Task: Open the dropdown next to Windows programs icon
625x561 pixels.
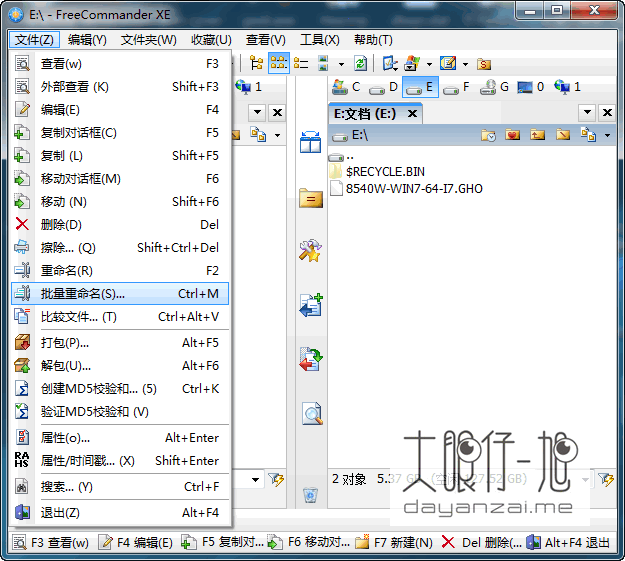Action: click(x=429, y=64)
